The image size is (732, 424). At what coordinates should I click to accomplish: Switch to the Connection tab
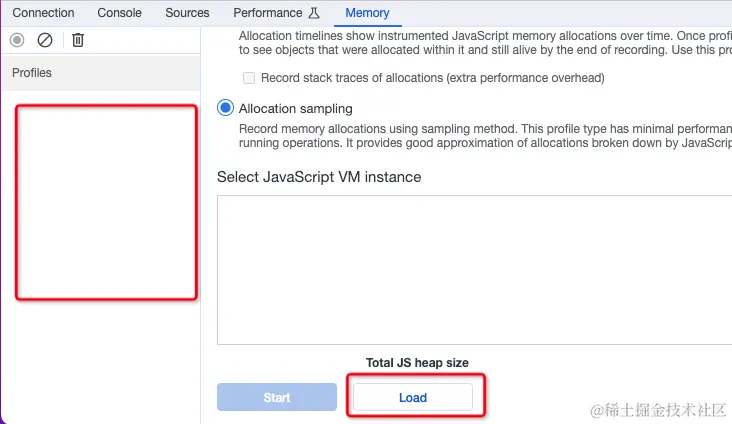click(x=43, y=13)
